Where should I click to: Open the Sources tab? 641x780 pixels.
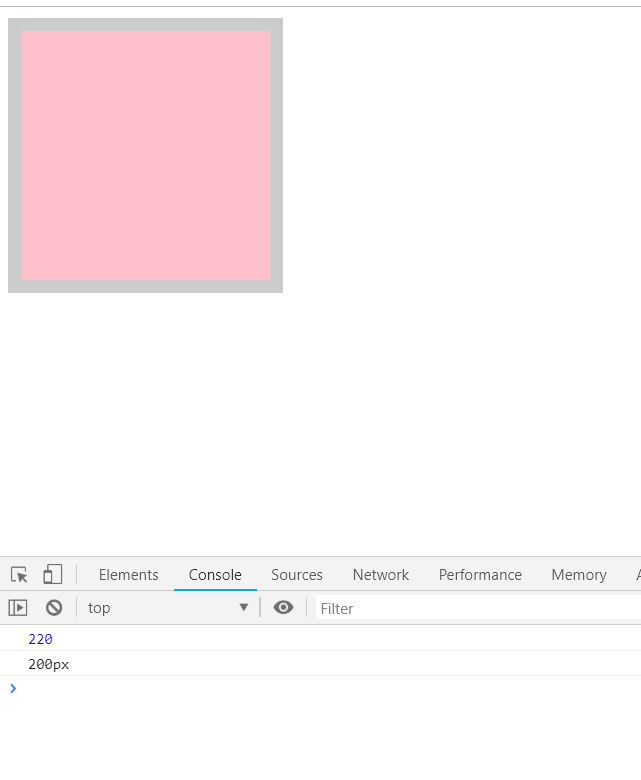297,575
